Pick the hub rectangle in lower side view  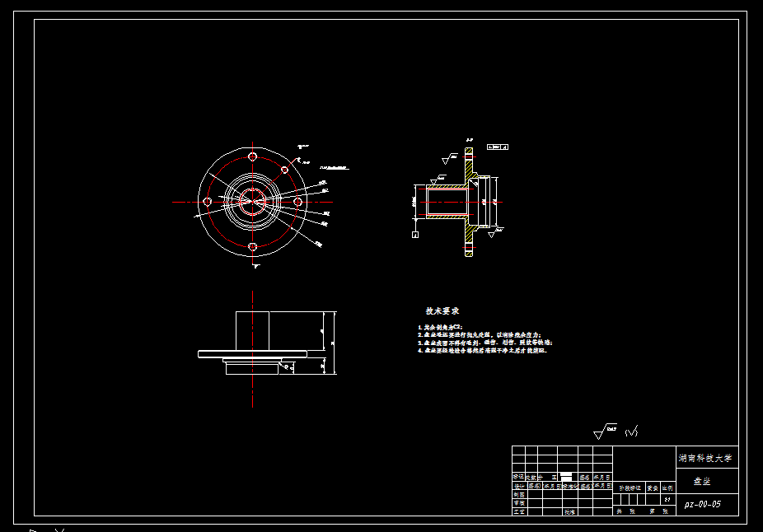point(253,331)
